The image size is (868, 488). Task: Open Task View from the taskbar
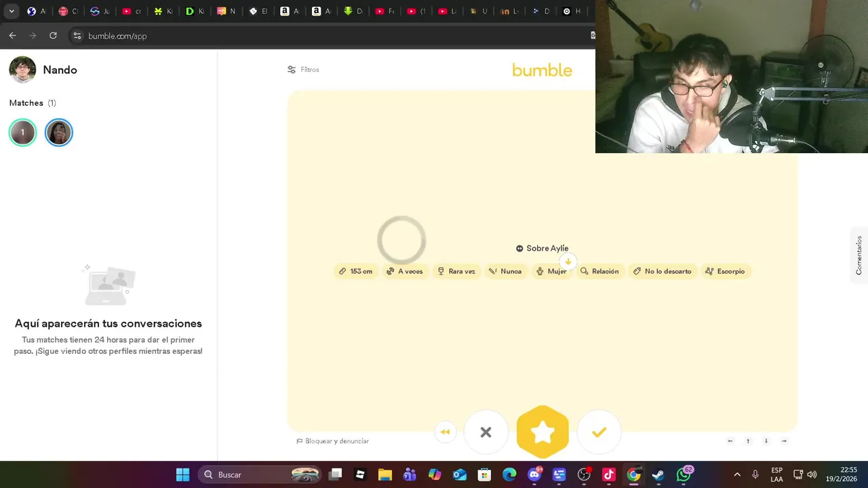335,474
